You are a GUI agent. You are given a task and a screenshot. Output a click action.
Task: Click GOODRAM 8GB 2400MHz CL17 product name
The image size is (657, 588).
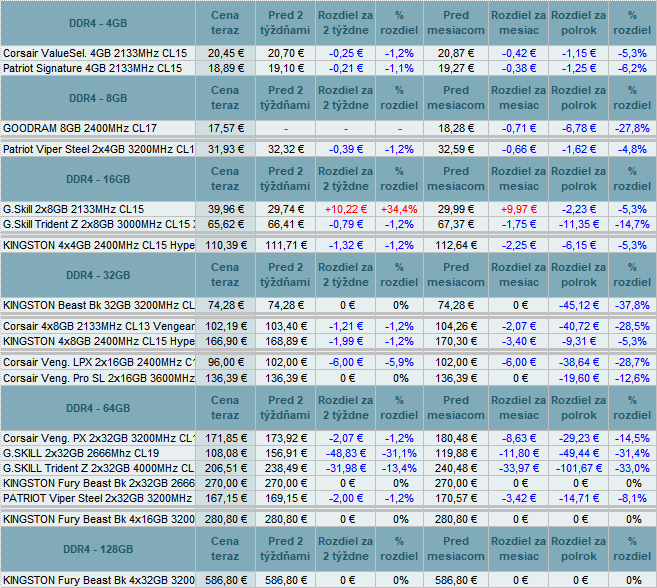click(80, 128)
